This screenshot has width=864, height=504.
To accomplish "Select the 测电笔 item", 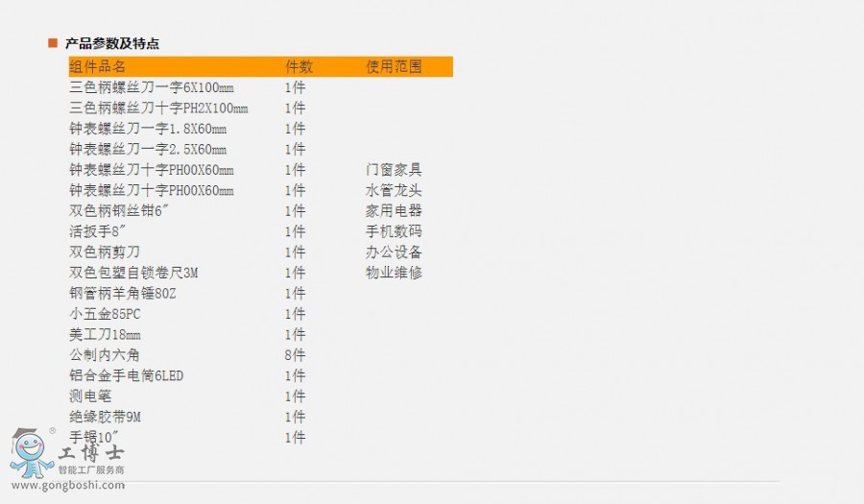I will point(90,396).
